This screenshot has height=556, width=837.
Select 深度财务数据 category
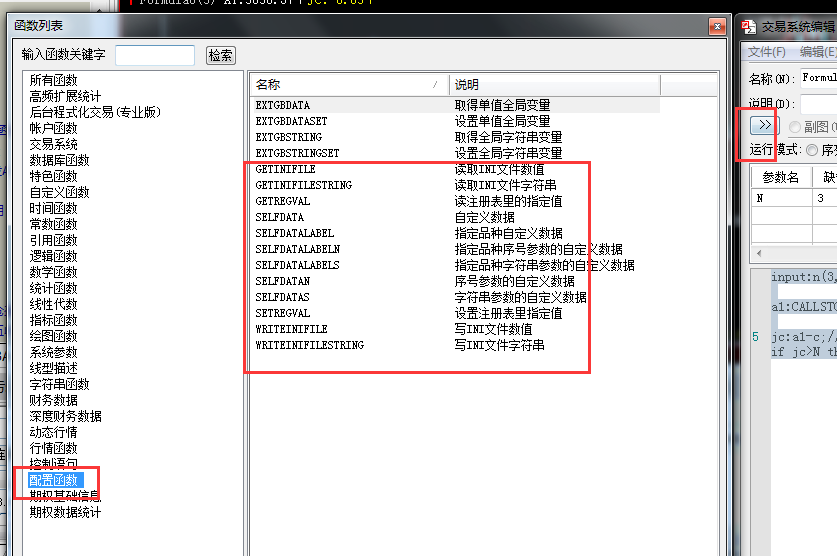click(65, 416)
